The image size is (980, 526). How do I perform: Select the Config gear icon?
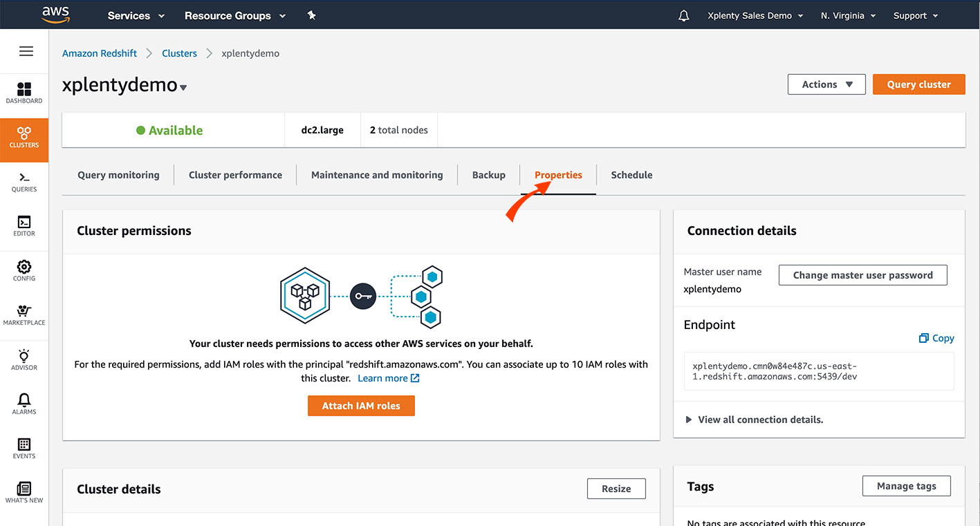[x=24, y=270]
